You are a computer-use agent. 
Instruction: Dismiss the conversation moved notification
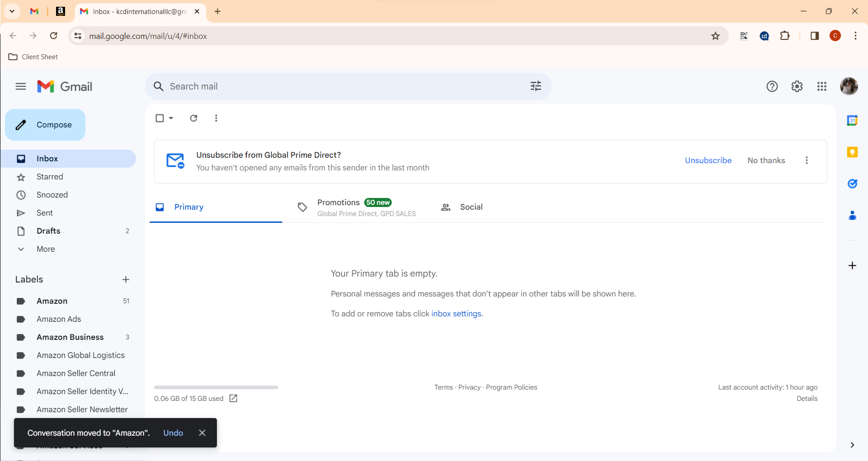pos(202,433)
